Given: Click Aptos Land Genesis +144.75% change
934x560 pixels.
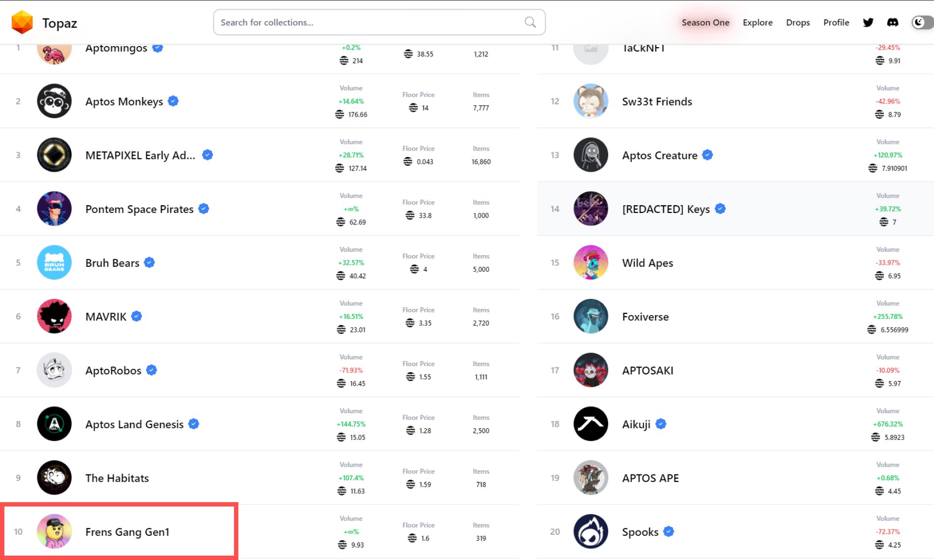Looking at the screenshot, I should [x=351, y=424].
